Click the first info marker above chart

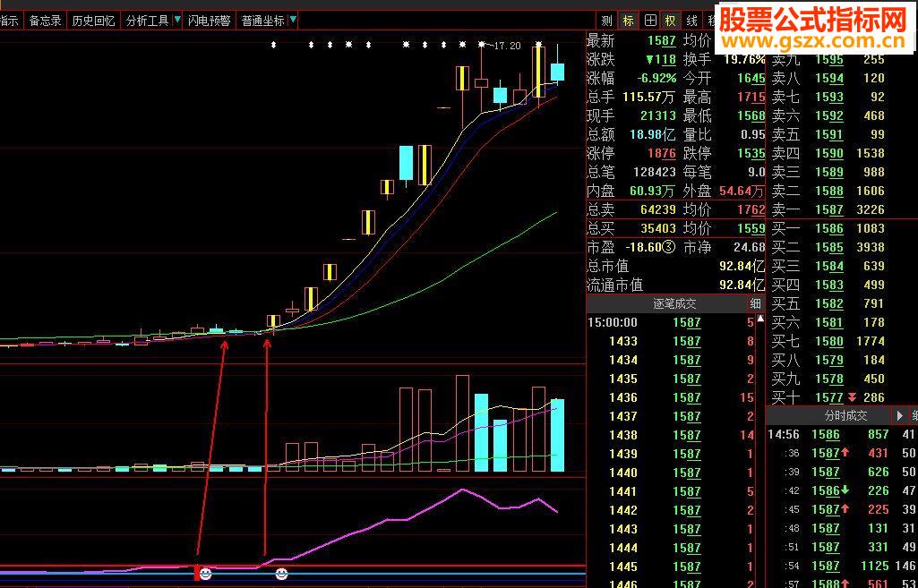coord(273,45)
